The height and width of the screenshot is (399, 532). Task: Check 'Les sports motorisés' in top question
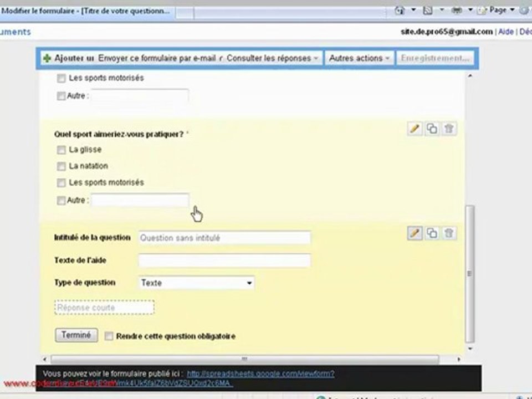(61, 78)
